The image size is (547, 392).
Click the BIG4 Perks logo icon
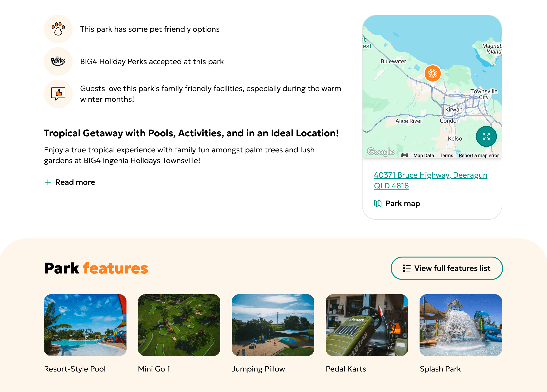point(58,62)
